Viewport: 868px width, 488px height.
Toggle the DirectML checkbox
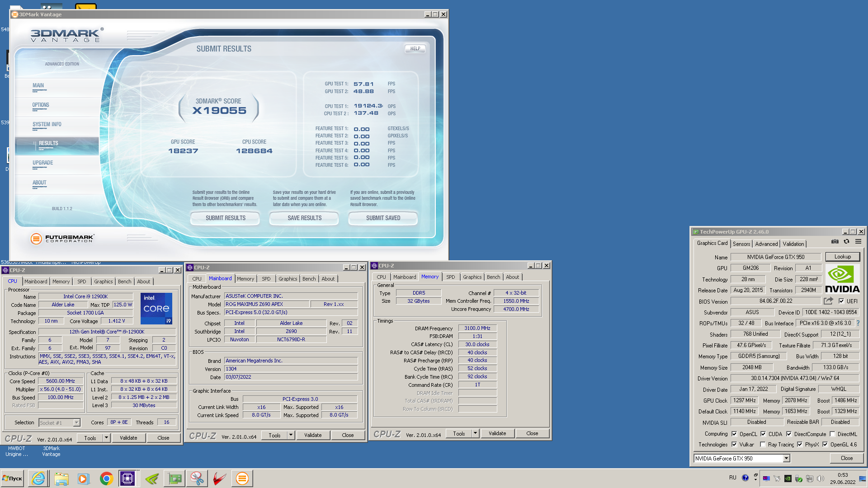[x=832, y=434]
